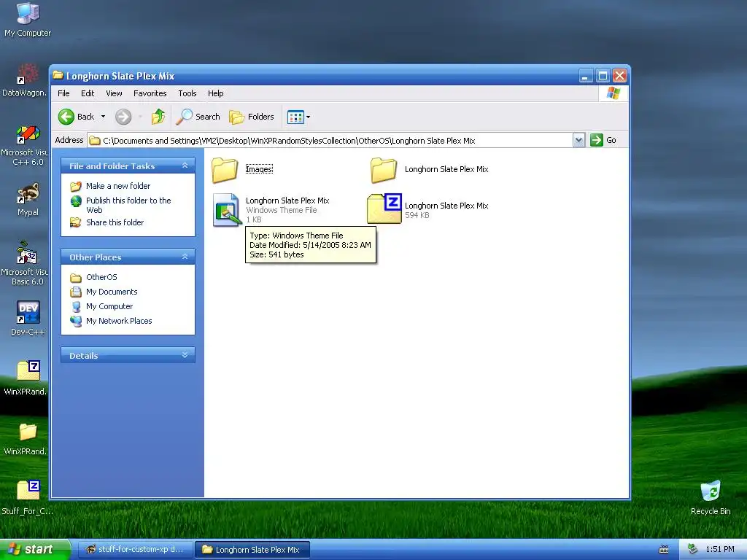Select the Longhorn Slate Plex Mix folder icon
The width and height of the screenshot is (747, 560).
click(x=384, y=170)
